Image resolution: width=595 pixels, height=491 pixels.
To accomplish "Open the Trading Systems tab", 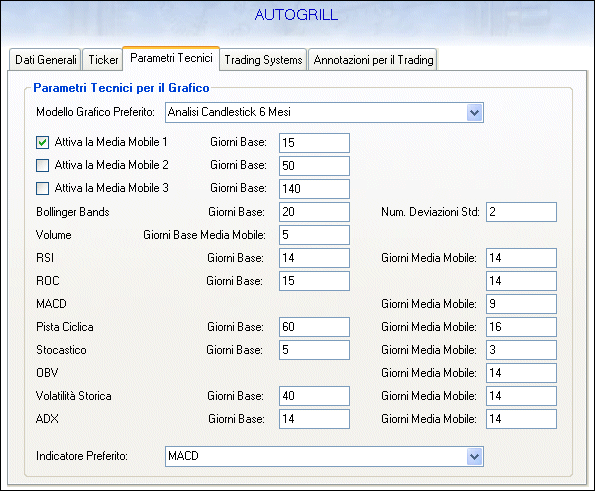I will 263,60.
